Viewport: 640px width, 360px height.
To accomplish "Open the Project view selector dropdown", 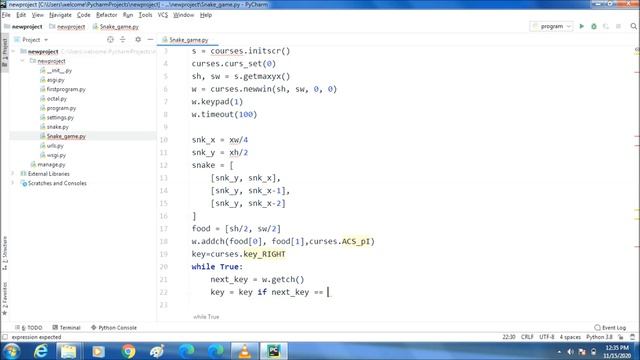I will click(31, 40).
